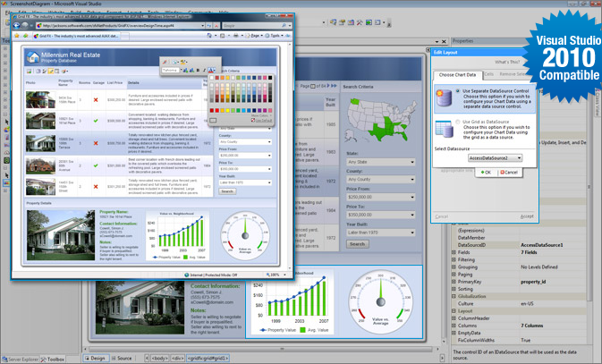Image resolution: width=602 pixels, height=364 pixels.
Task: Click the grid datasource icon in Edit Layout
Action: tap(444, 129)
